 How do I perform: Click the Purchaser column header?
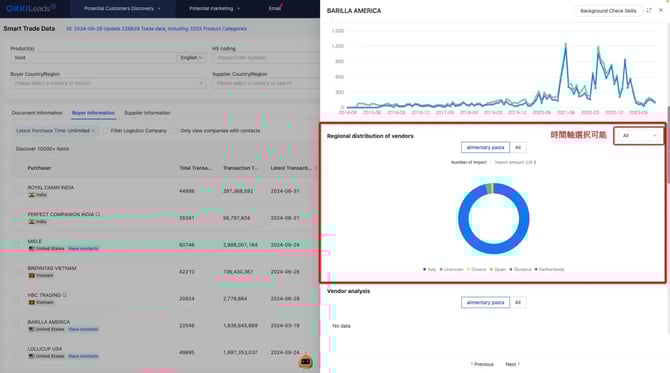(x=39, y=168)
